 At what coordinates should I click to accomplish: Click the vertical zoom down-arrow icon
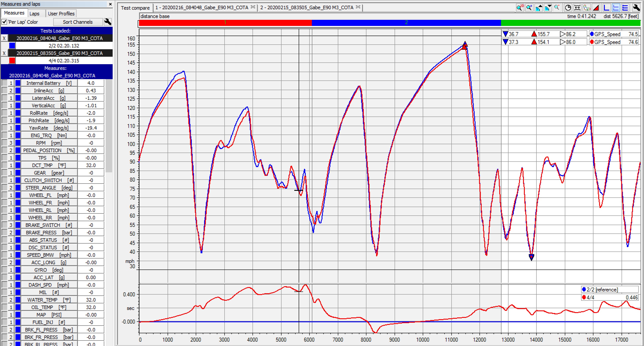click(548, 8)
